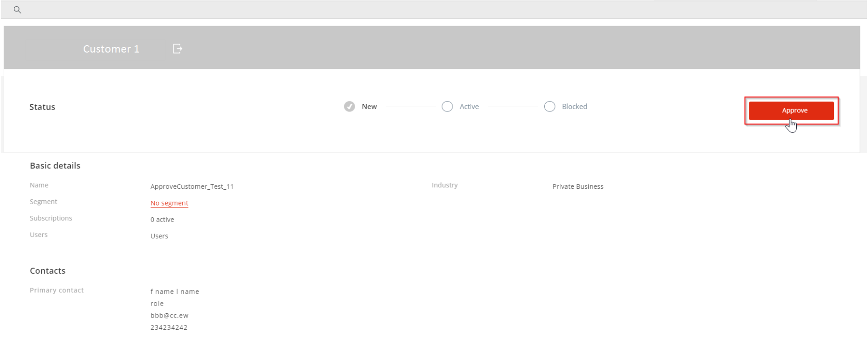Select the Active status radio
The height and width of the screenshot is (345, 868).
447,106
